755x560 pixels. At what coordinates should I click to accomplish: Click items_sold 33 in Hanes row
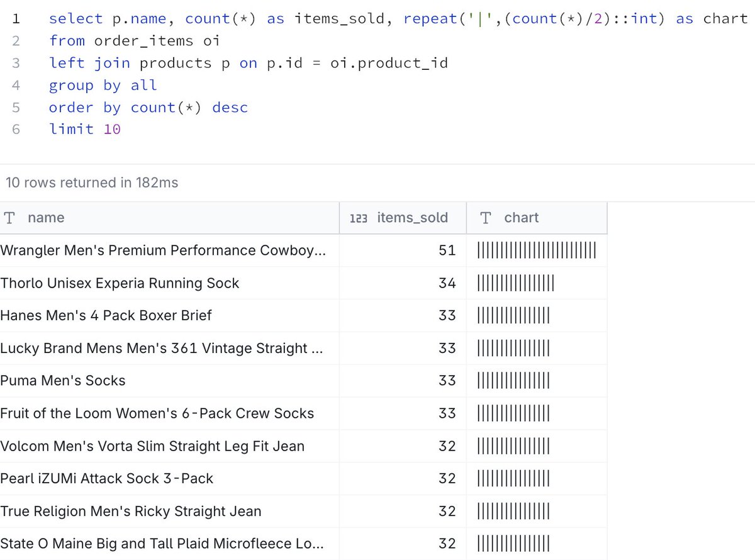[x=447, y=315]
